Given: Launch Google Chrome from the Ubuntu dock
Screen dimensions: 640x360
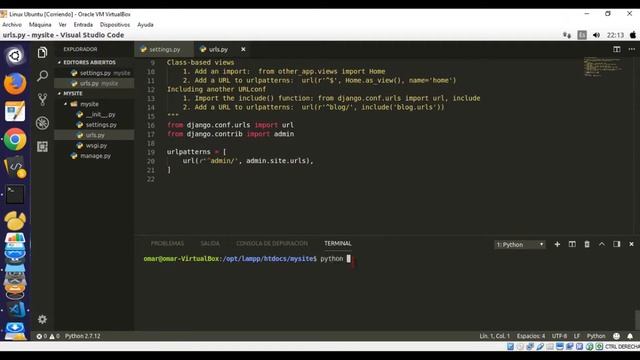Looking at the screenshot, I should [15, 140].
